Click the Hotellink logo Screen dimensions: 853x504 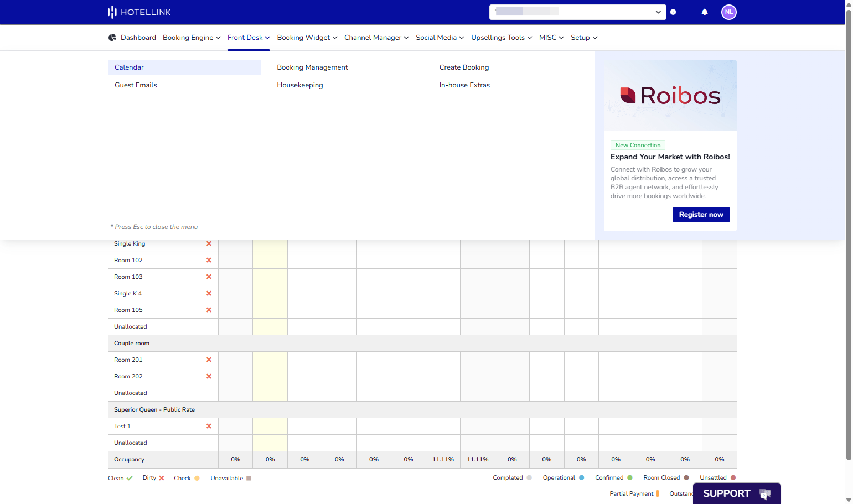click(139, 12)
